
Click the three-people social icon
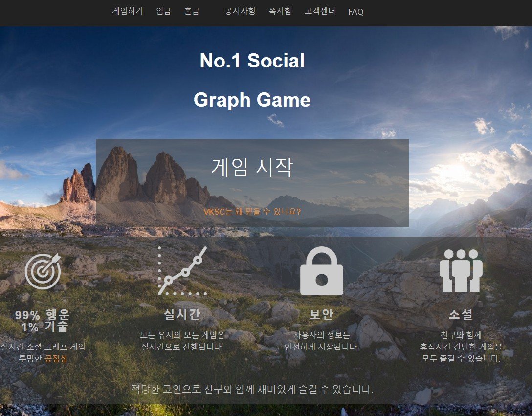pos(461,271)
